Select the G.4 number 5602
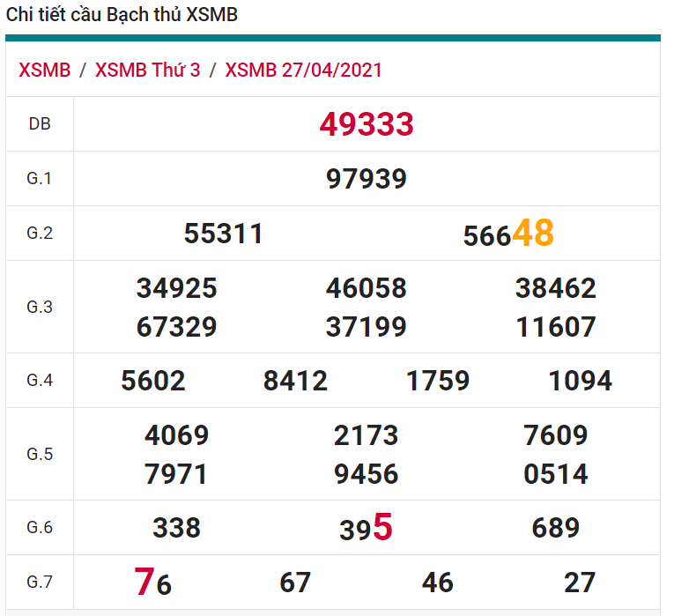674x616 pixels. 153,381
